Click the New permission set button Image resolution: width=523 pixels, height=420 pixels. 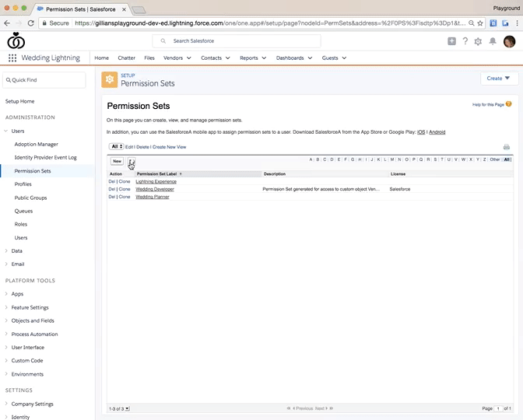pos(117,161)
